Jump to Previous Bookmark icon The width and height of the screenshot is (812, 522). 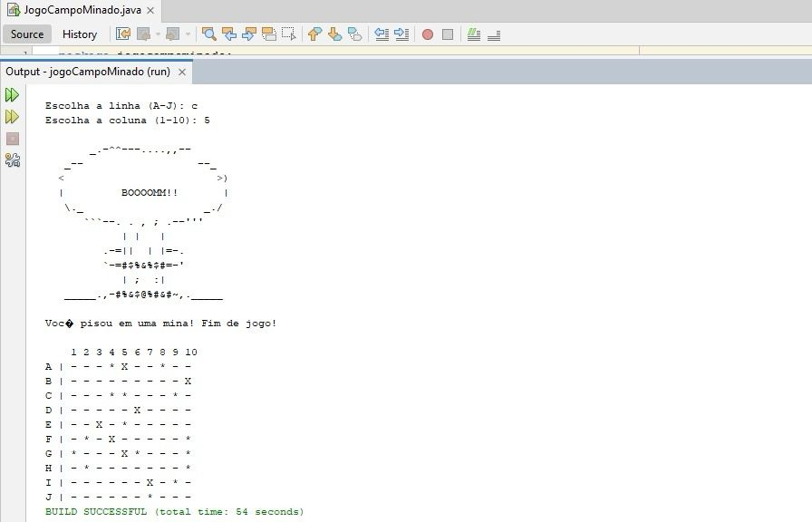coord(314,34)
